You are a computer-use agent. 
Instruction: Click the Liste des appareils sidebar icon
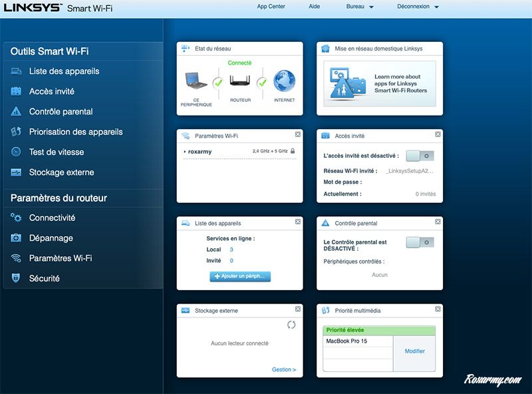[16, 71]
